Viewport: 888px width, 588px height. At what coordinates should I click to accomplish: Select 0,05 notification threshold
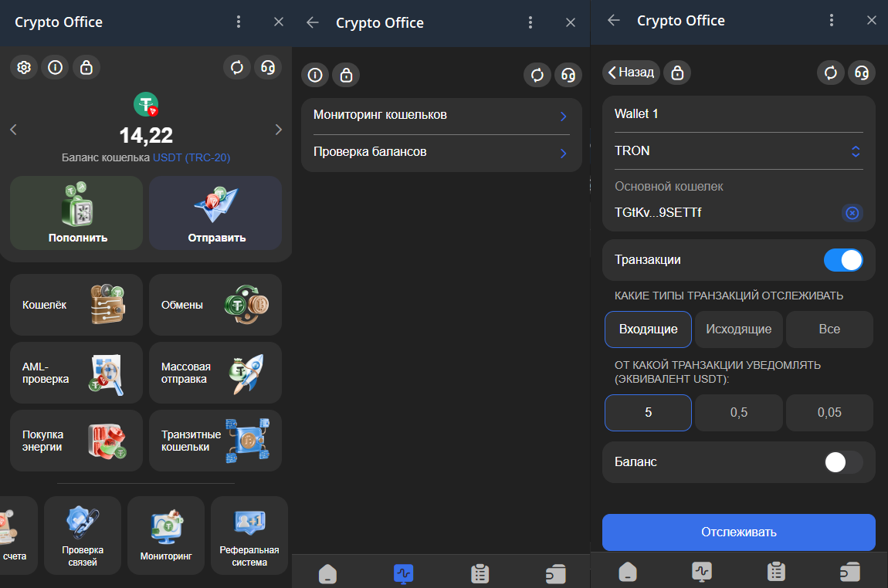click(829, 413)
